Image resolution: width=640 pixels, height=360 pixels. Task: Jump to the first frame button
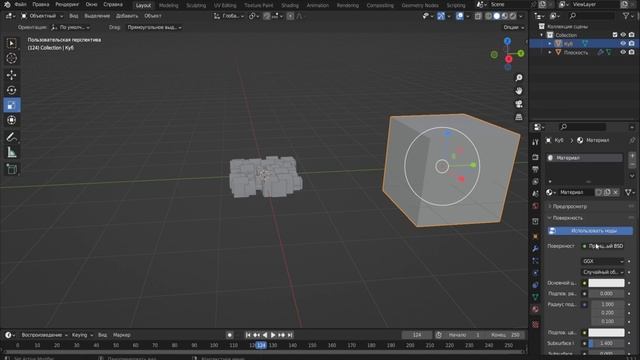point(248,335)
